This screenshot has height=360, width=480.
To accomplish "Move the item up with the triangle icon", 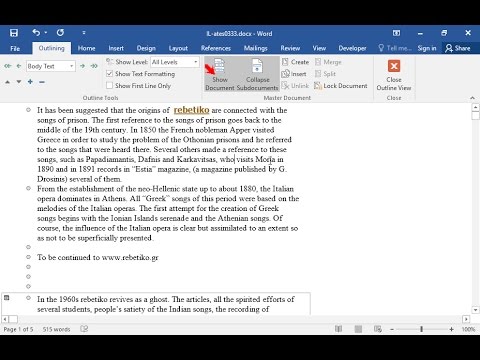I will tap(7, 82).
